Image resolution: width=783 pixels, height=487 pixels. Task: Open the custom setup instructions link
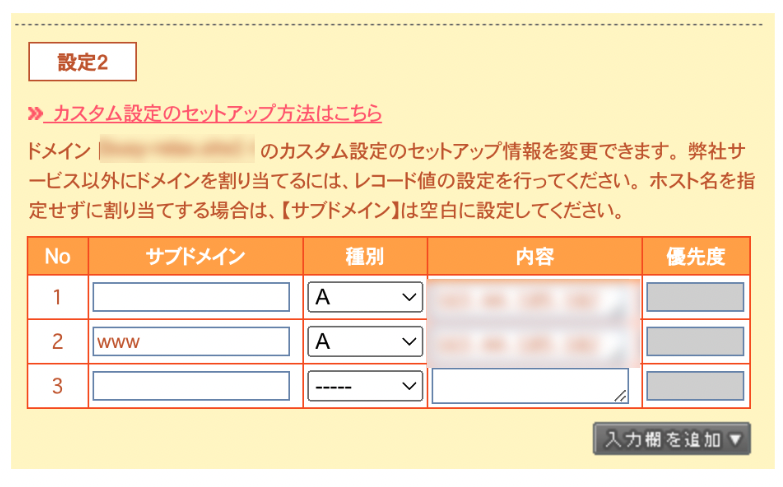[217, 114]
